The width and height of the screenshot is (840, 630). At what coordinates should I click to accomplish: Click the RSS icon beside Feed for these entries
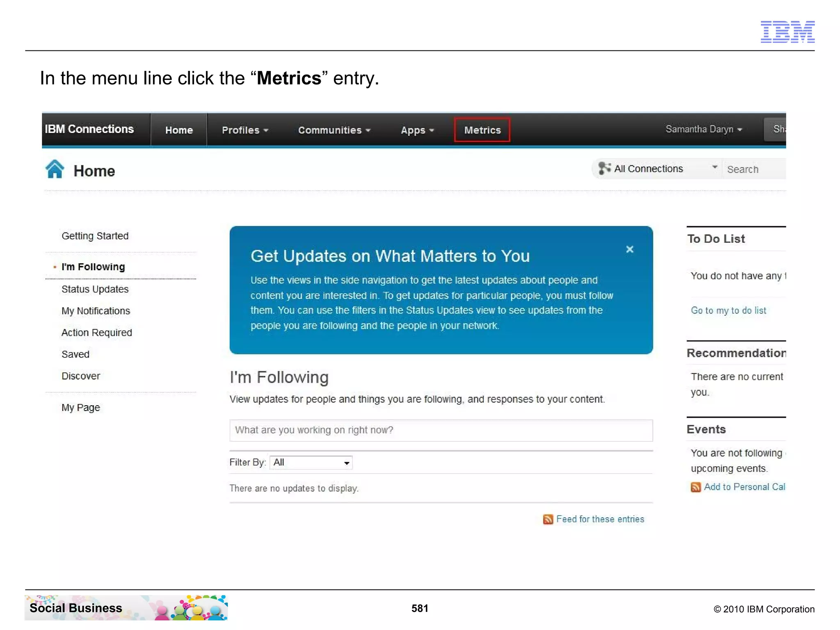pyautogui.click(x=548, y=519)
